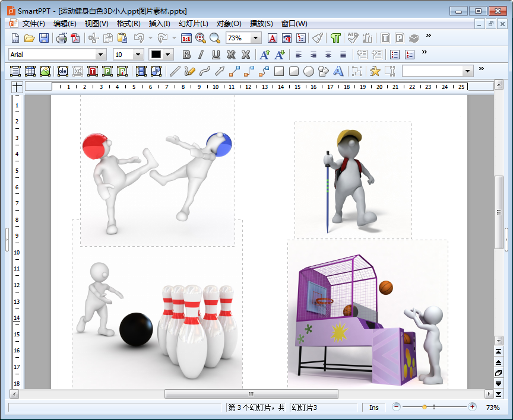Screen dimensions: 513x420
Task: Insert a table frame icon
Action: [30, 71]
